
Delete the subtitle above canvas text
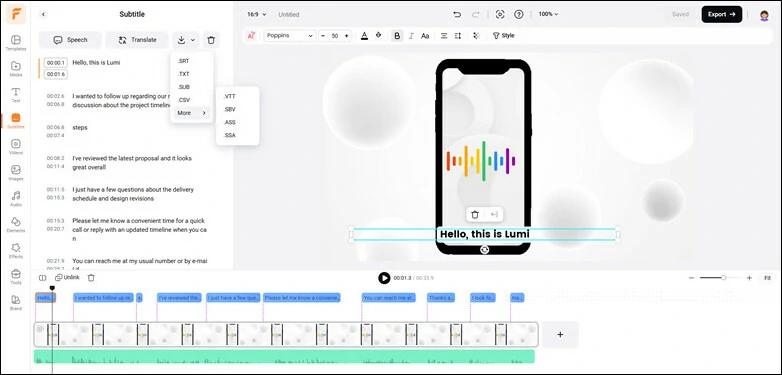click(475, 214)
